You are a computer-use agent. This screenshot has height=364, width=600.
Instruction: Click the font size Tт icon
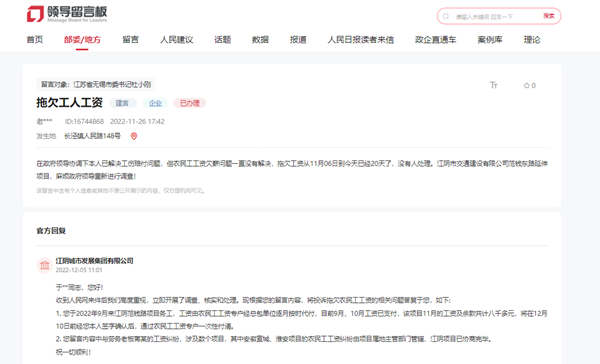494,85
